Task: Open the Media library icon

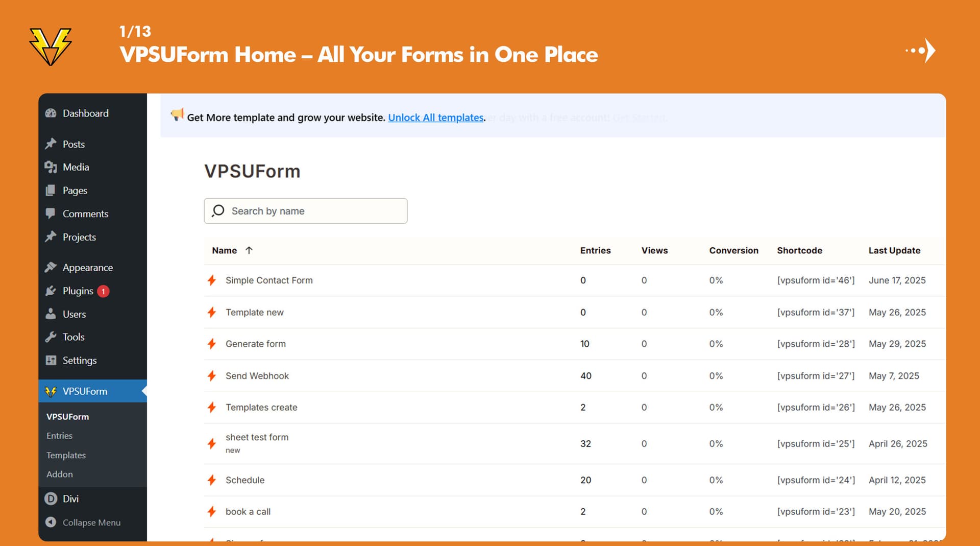Action: coord(51,167)
